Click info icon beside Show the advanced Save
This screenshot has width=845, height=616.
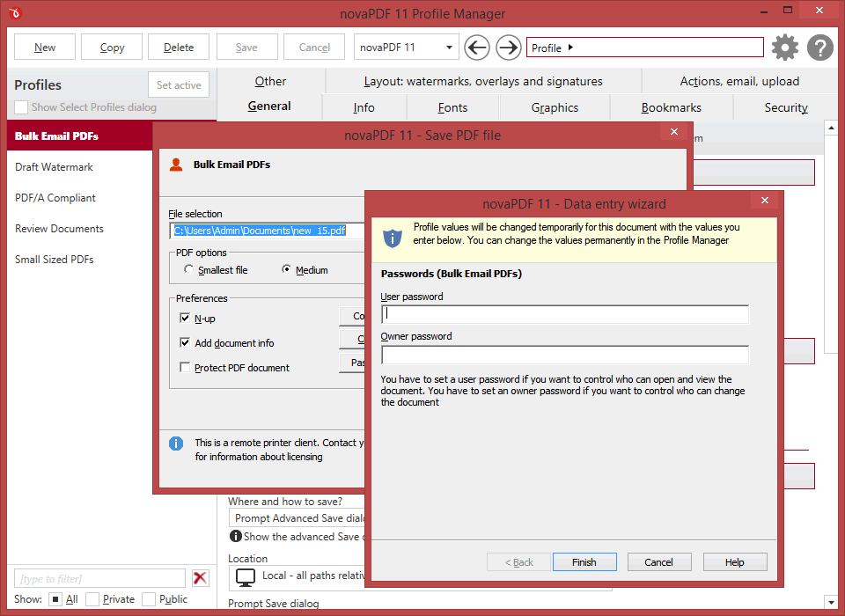tap(236, 536)
